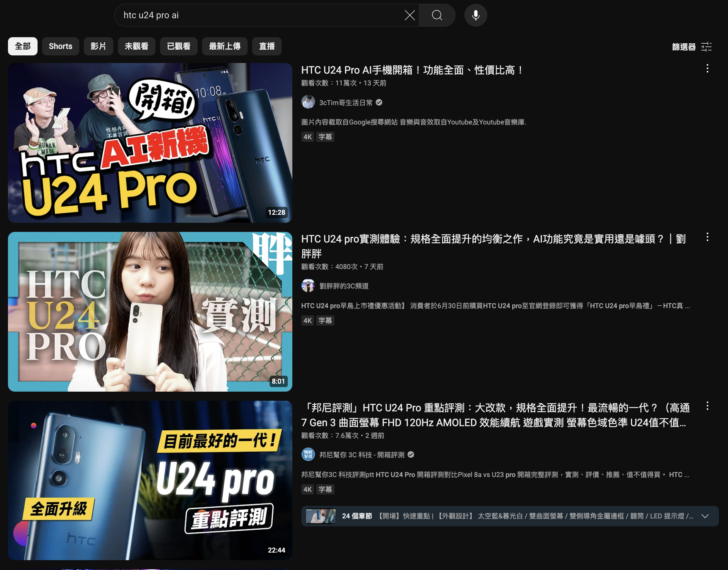Click the 字幕 badge under the 劉胖胖 video
The width and height of the screenshot is (728, 570).
coord(325,321)
